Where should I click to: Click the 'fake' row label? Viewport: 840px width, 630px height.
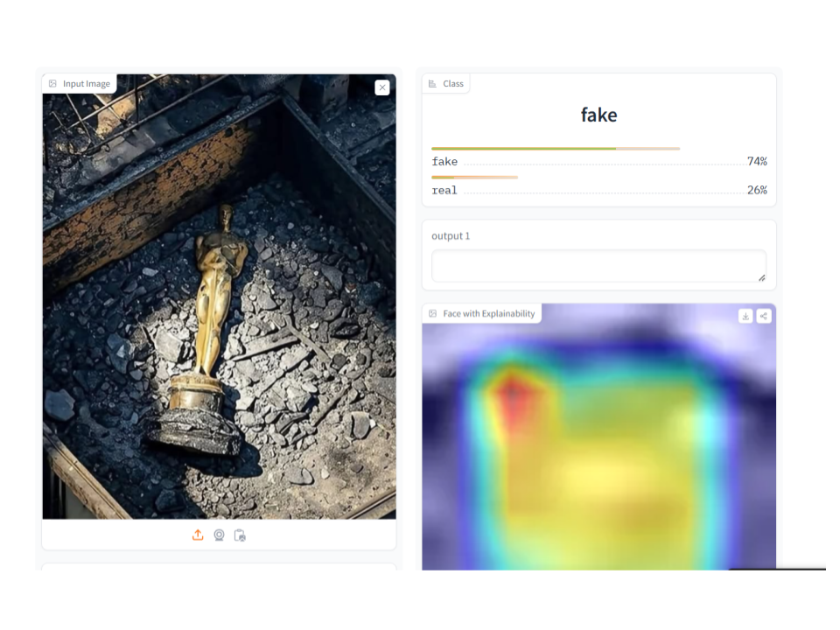tap(444, 161)
